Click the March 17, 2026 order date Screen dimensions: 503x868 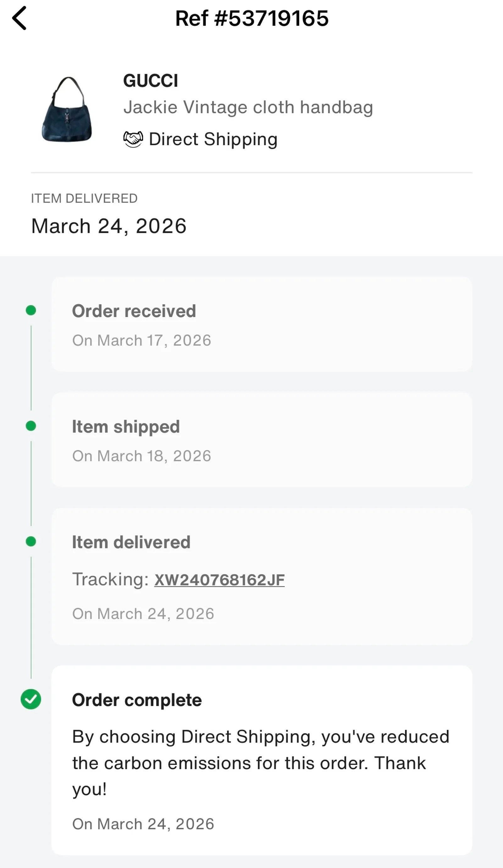coord(141,340)
